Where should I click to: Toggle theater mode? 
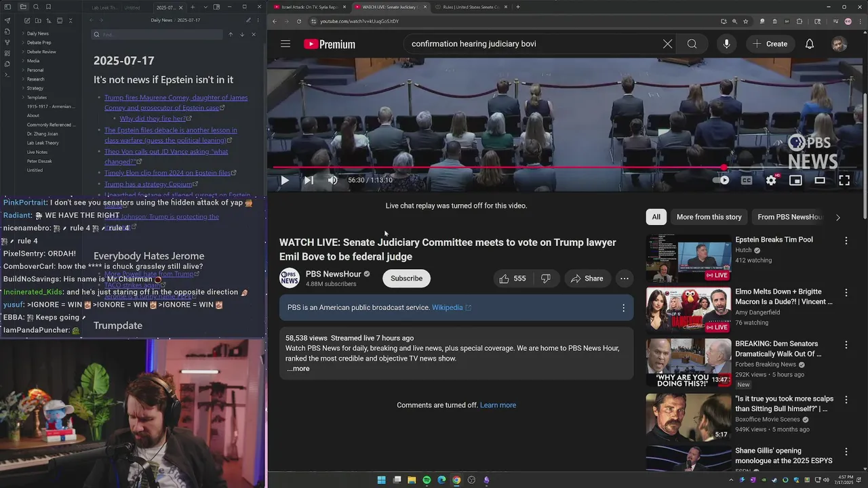pos(820,180)
